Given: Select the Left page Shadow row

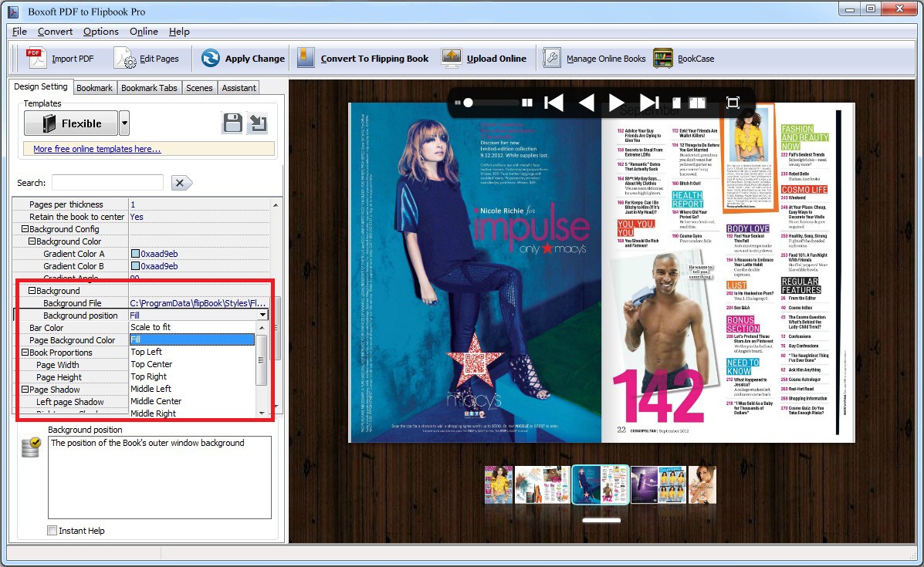Looking at the screenshot, I should coord(71,402).
